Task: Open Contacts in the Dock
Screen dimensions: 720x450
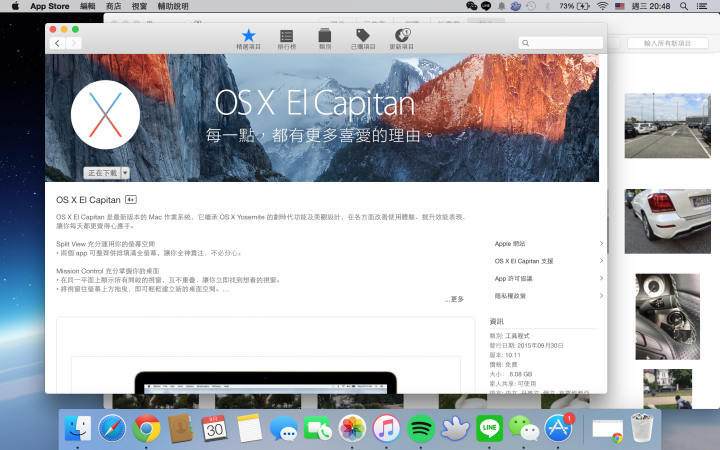Action: [180, 428]
